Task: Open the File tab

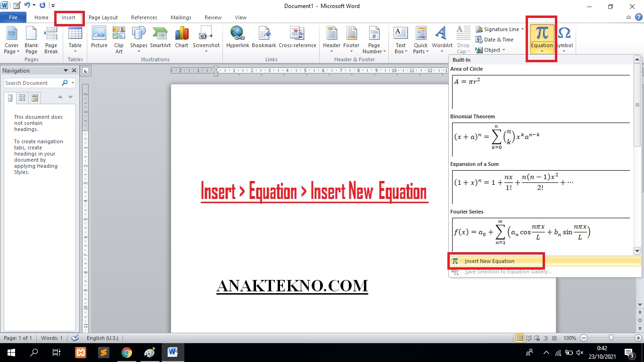Action: 13,17
